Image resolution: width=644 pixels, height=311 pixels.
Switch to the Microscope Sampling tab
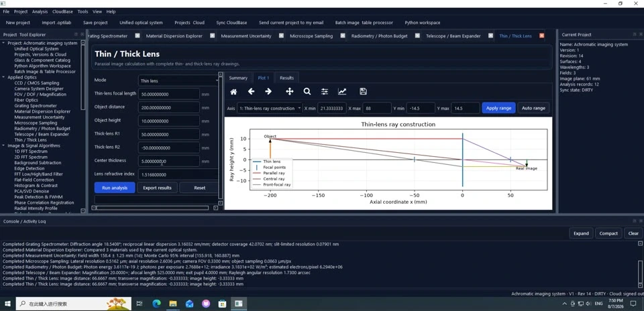[x=311, y=36]
